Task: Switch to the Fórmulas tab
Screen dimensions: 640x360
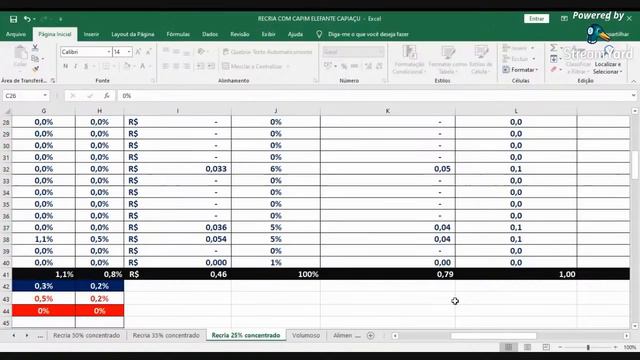Action: [x=178, y=34]
